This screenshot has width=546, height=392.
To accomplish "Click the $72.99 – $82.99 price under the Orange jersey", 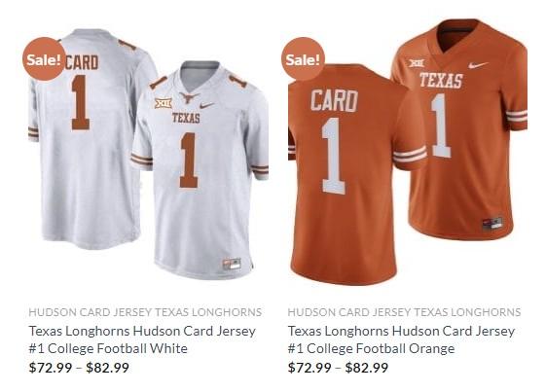I will 338,368.
